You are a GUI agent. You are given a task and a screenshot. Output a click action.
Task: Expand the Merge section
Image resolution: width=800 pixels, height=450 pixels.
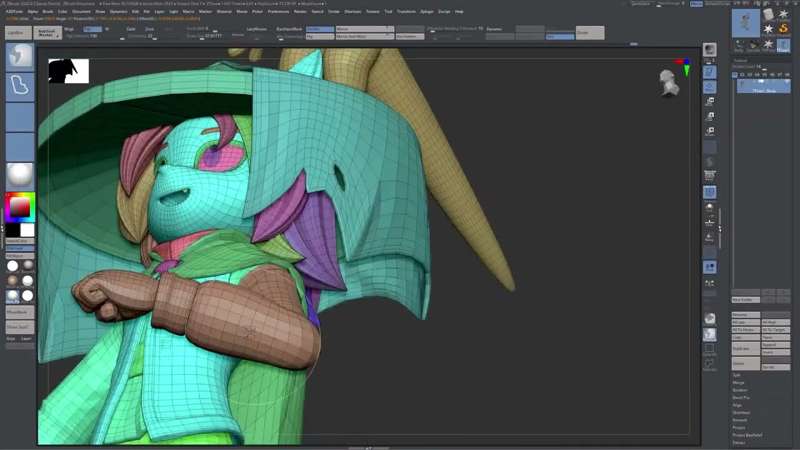tap(738, 383)
